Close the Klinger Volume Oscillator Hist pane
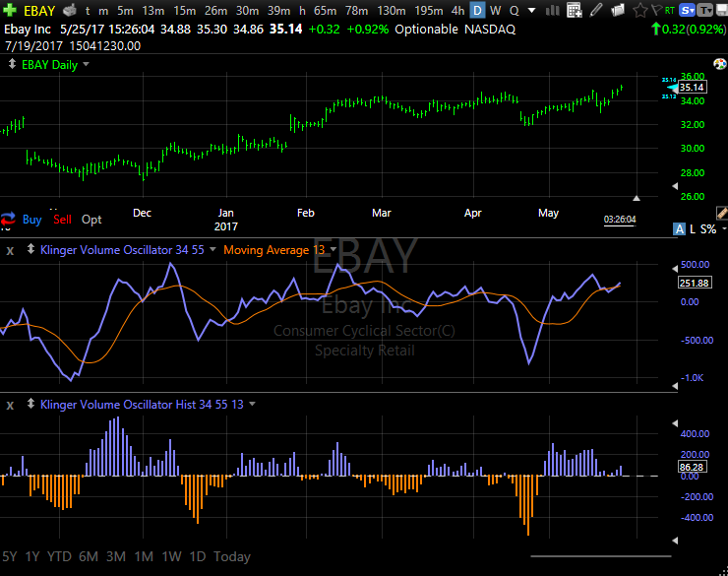This screenshot has height=576, width=728. [10, 406]
